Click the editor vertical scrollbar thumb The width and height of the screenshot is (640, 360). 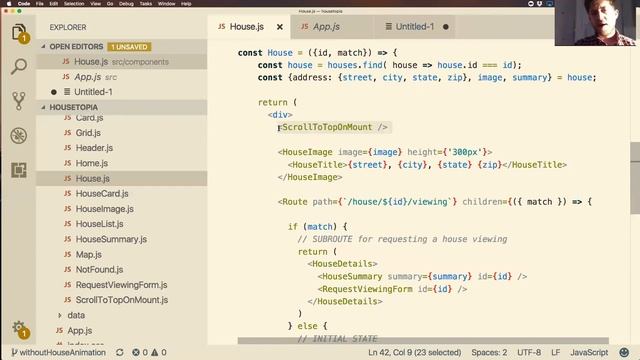[x=635, y=178]
